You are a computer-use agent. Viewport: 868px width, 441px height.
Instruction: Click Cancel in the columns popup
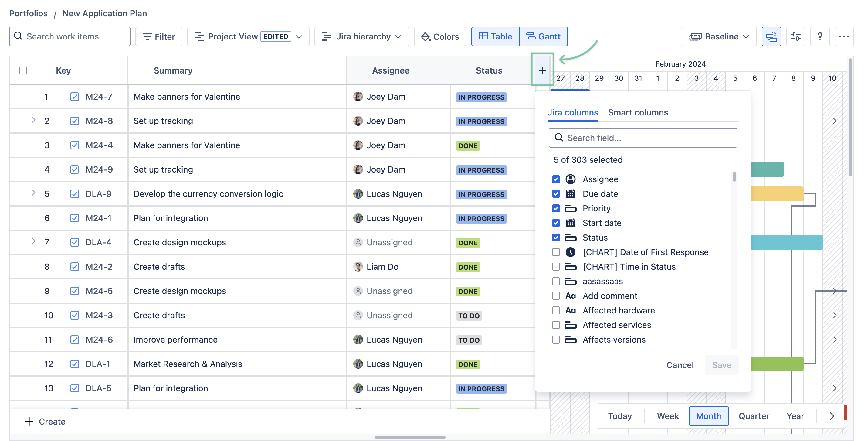[x=680, y=365]
